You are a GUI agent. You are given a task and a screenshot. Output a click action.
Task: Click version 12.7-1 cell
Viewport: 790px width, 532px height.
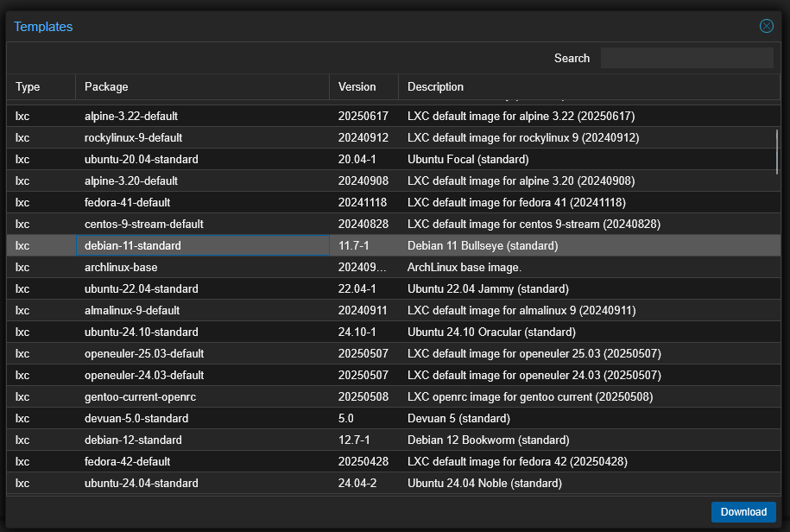click(354, 440)
